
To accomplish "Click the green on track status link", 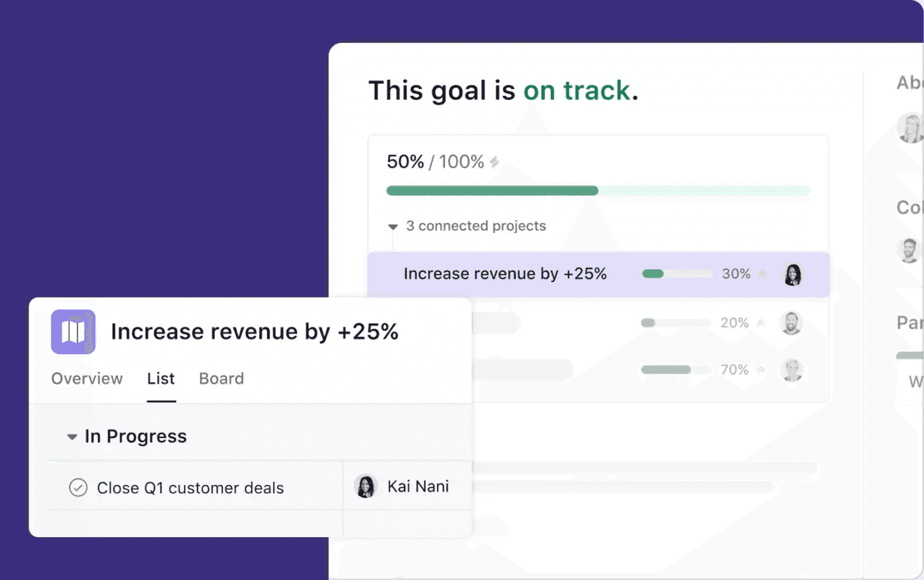I will [577, 91].
